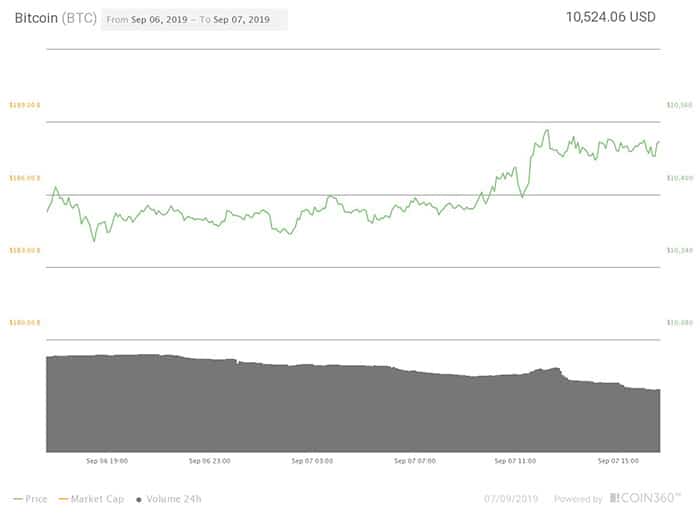The image size is (700, 525).
Task: Click the green Price line legend marker
Action: pos(19,498)
